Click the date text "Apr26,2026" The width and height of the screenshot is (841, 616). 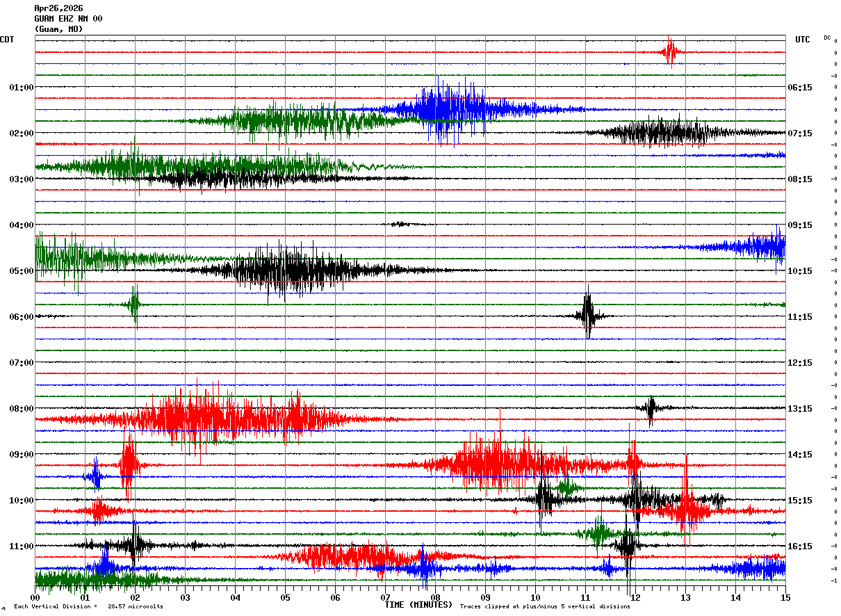(x=58, y=8)
